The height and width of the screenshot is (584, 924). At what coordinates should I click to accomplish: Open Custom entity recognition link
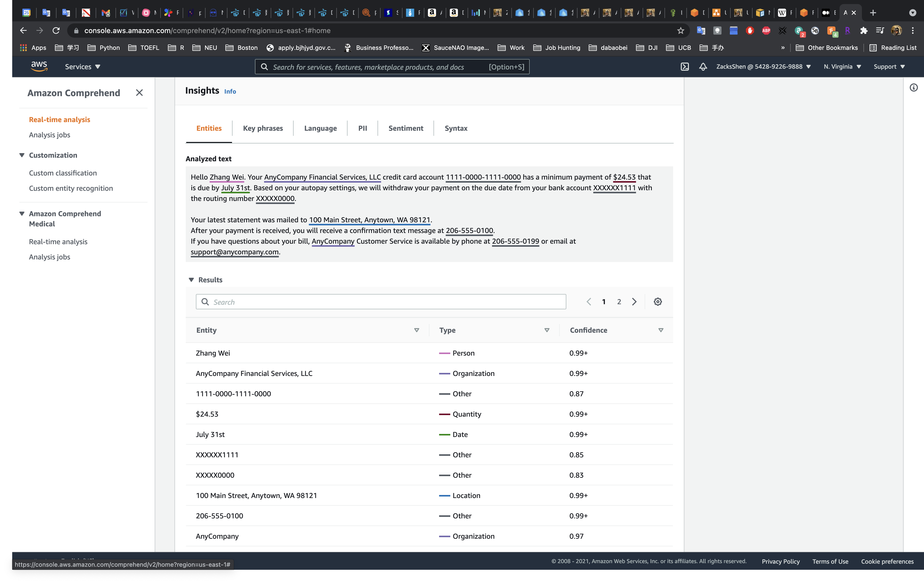point(71,188)
